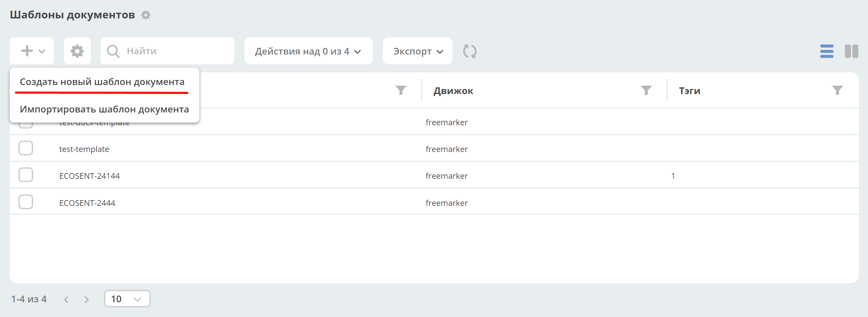Viewport: 868px width, 317px height.
Task: Refresh the list with the reload icon
Action: point(470,51)
